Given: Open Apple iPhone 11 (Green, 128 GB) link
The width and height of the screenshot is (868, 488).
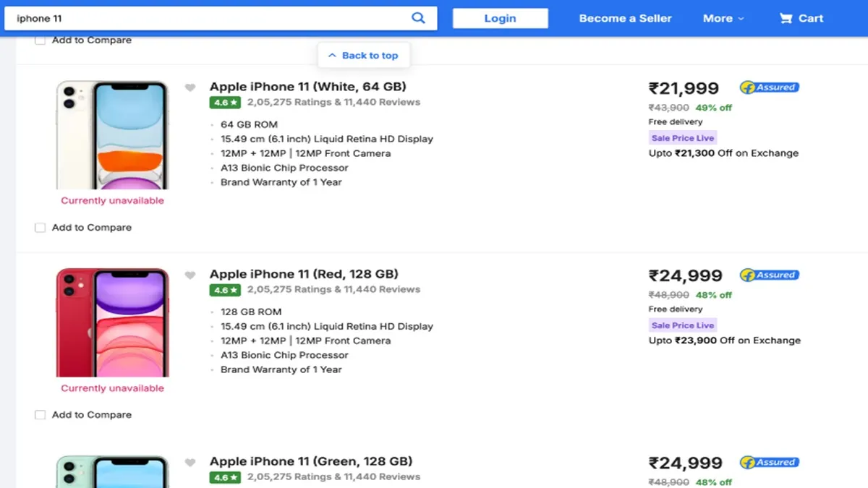Looking at the screenshot, I should pos(311,461).
